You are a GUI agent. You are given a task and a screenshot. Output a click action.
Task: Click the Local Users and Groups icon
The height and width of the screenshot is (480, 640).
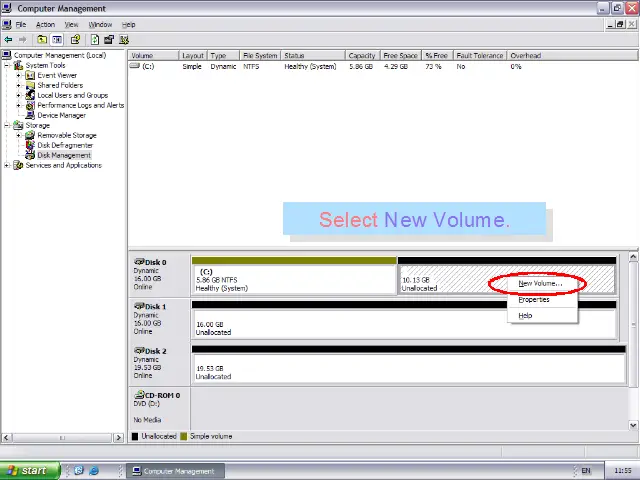click(30, 95)
